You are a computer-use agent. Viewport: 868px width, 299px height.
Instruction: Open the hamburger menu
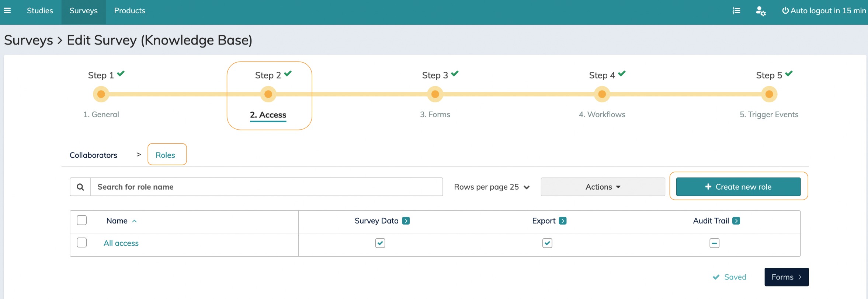[7, 11]
